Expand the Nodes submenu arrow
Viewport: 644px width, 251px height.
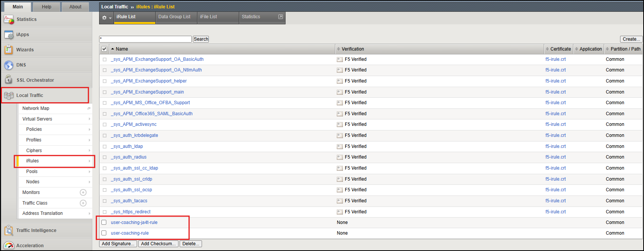pyautogui.click(x=90, y=182)
